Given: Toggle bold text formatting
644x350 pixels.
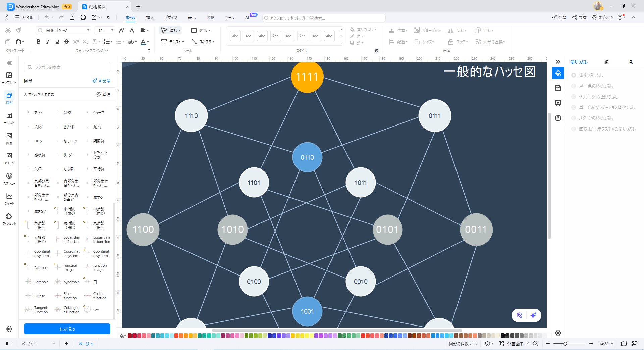Looking at the screenshot, I should tap(38, 42).
